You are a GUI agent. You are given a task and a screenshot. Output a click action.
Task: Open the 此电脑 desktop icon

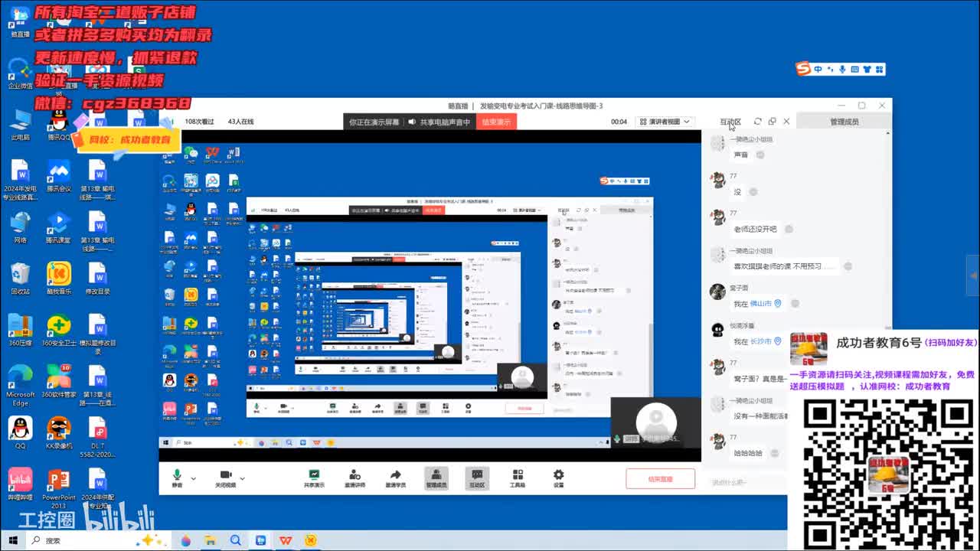20,126
